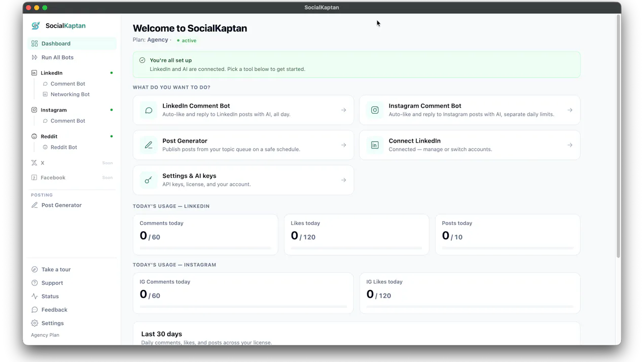Open the Connect LinkedIn card

(470, 145)
